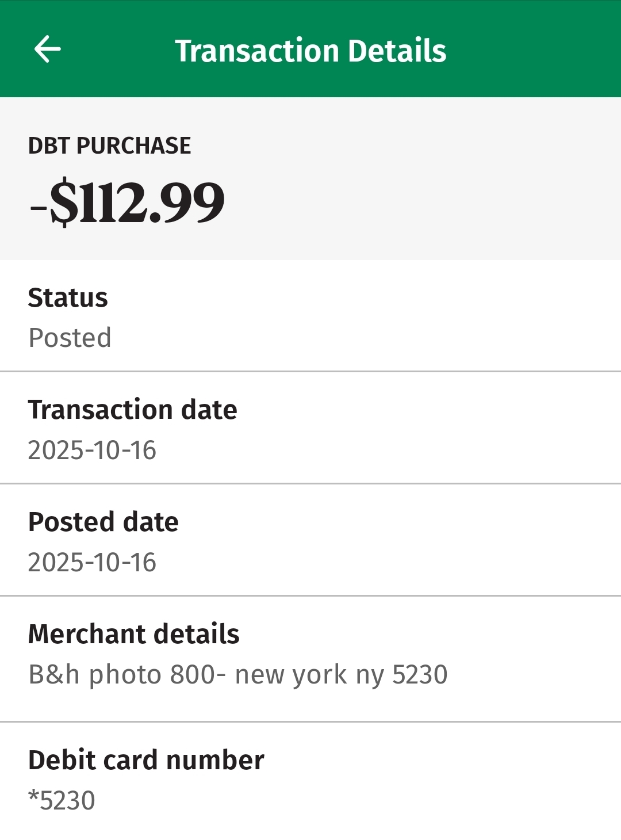This screenshot has width=621, height=840.
Task: Click the Transaction date label
Action: point(132,410)
